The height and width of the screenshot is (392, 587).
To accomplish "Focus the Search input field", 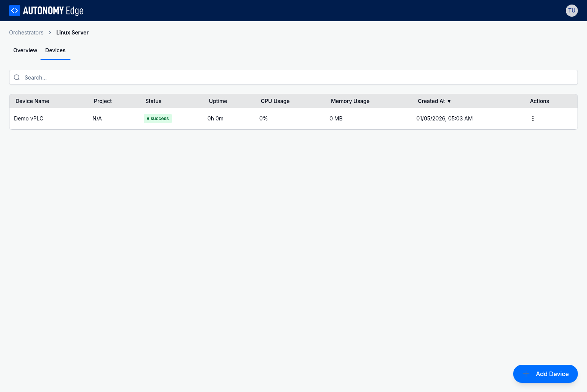I will pos(293,77).
